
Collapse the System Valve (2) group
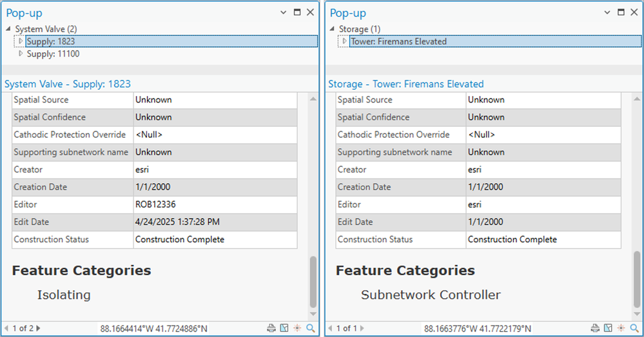9,29
